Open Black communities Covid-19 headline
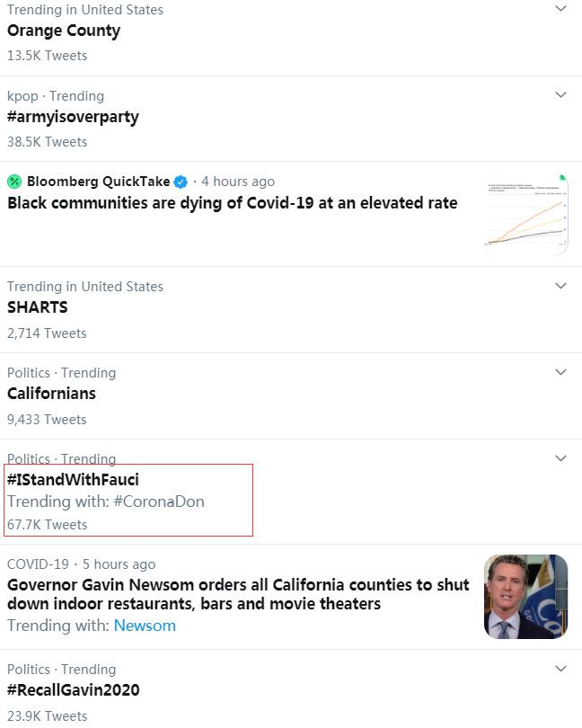The height and width of the screenshot is (728, 582). click(233, 203)
